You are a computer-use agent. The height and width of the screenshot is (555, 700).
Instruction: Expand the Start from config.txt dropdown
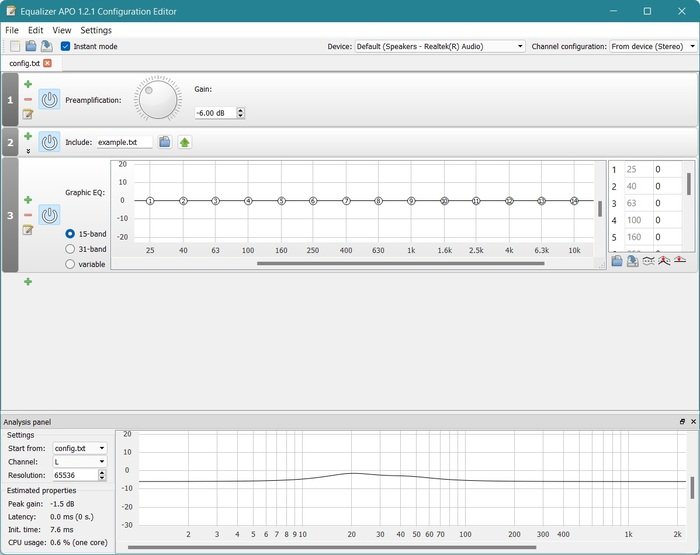tap(78, 448)
